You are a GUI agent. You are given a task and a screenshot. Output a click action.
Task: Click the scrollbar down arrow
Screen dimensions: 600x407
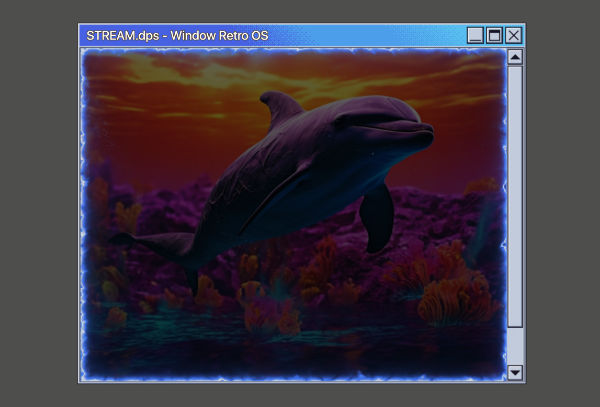click(515, 373)
